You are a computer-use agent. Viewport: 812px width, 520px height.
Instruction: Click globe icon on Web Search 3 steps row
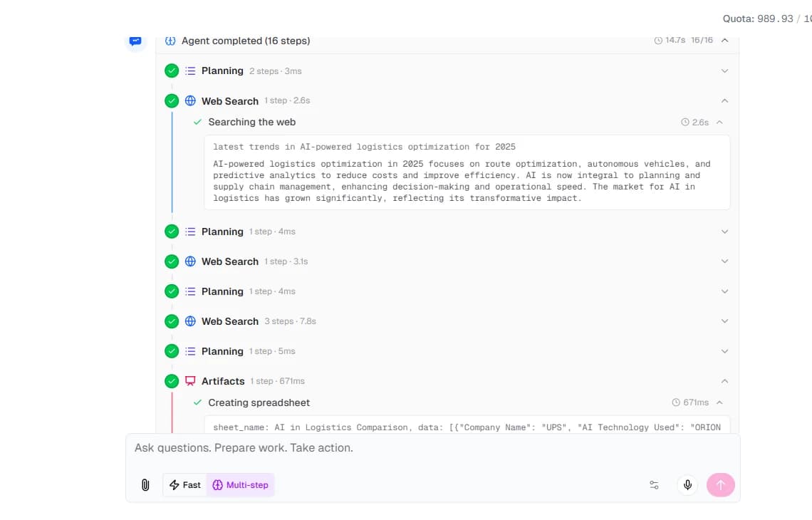(x=190, y=321)
